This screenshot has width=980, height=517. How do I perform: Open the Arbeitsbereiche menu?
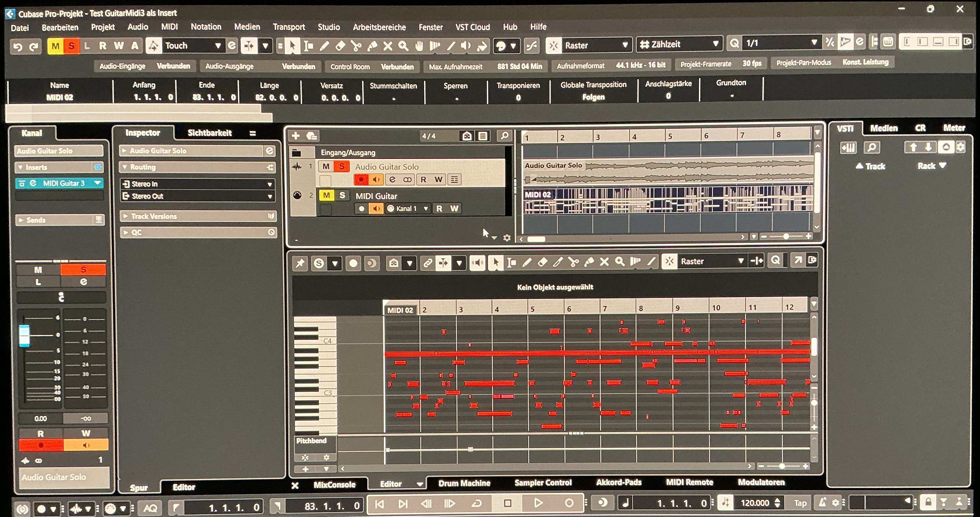[379, 27]
